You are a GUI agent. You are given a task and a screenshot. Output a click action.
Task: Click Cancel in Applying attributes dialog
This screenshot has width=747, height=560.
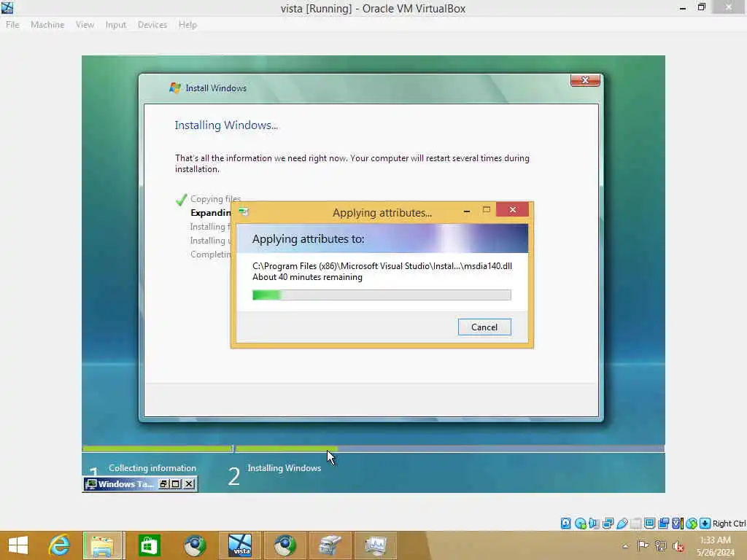[484, 327]
